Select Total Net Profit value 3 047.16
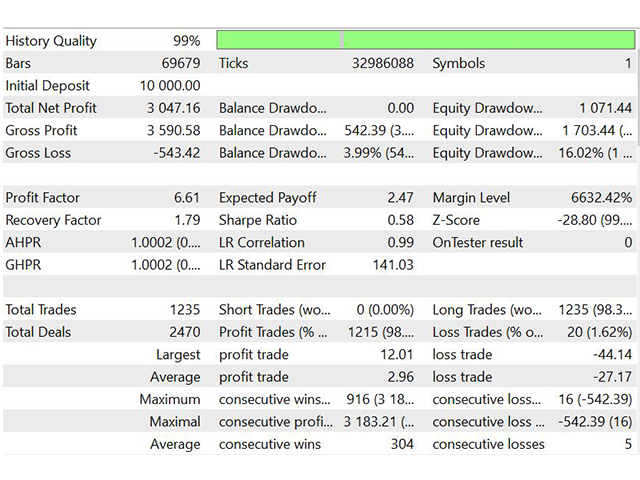Screen dimensions: 640x480 (x=173, y=108)
